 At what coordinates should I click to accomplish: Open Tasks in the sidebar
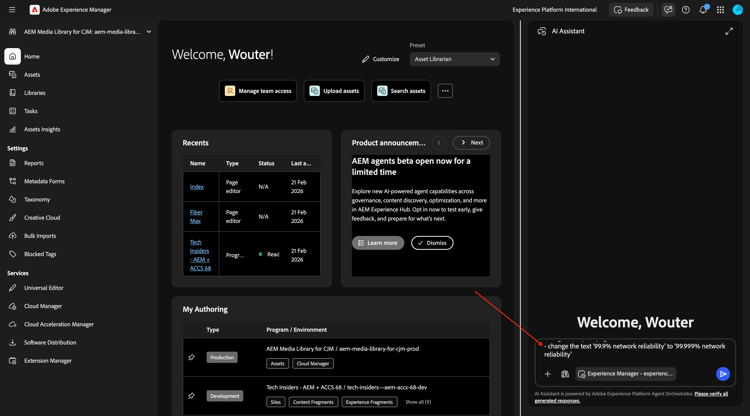31,111
